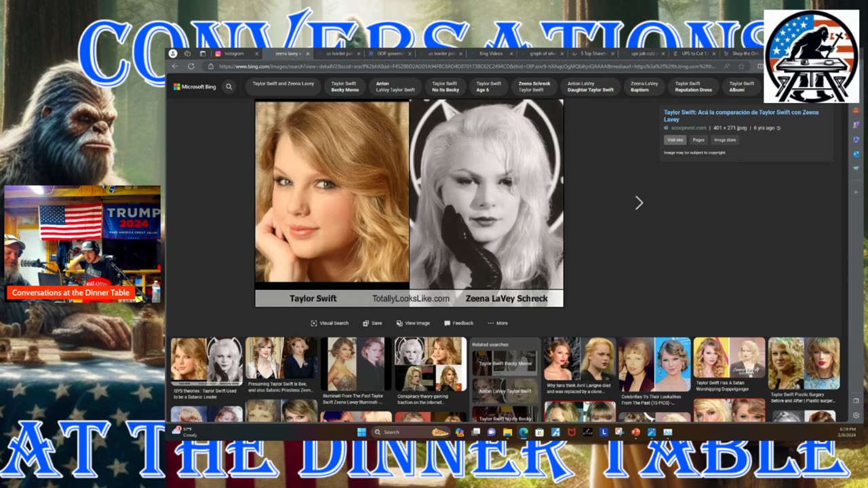This screenshot has width=868, height=488.
Task: Open the 'Satan Worshipping Doppelganger' thumbnail
Action: coord(729,358)
